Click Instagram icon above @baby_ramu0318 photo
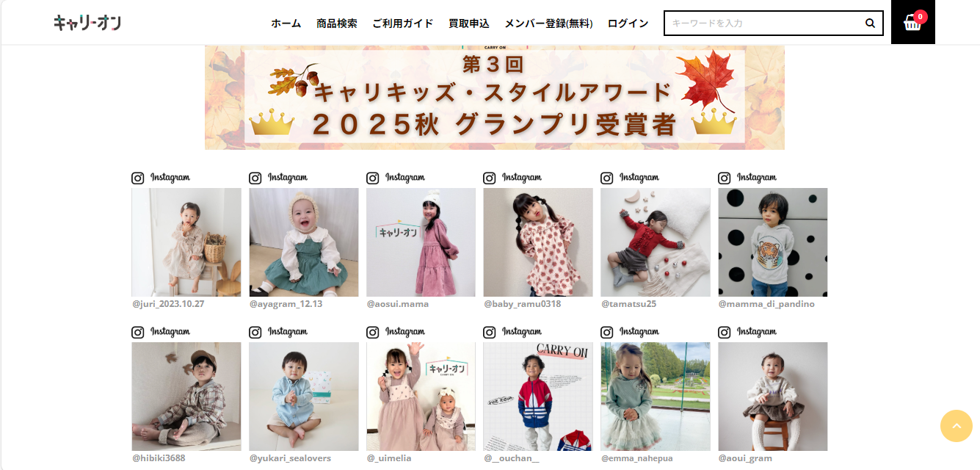Viewport: 980px width, 470px height. (490, 178)
